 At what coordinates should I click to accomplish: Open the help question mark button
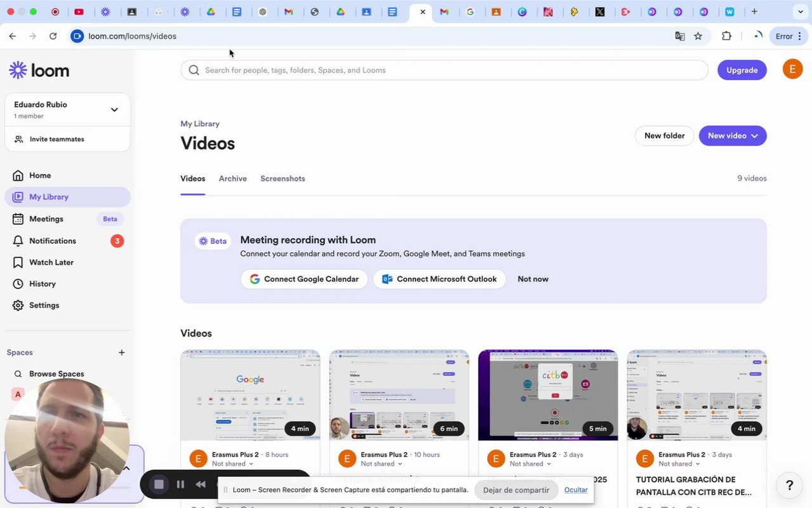[789, 485]
